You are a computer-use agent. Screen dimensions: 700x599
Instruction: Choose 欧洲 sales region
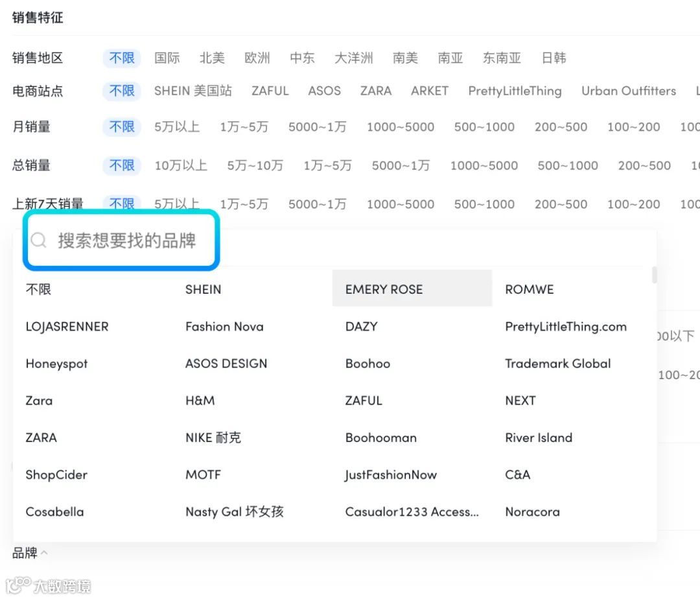point(257,58)
